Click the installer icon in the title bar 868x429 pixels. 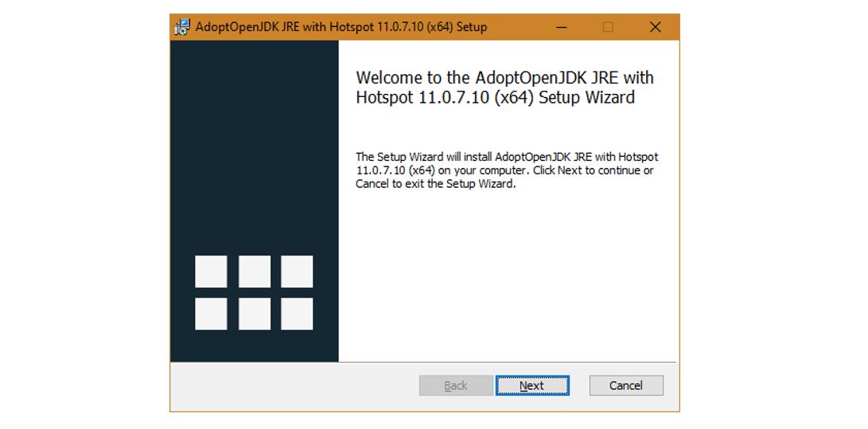point(182,27)
